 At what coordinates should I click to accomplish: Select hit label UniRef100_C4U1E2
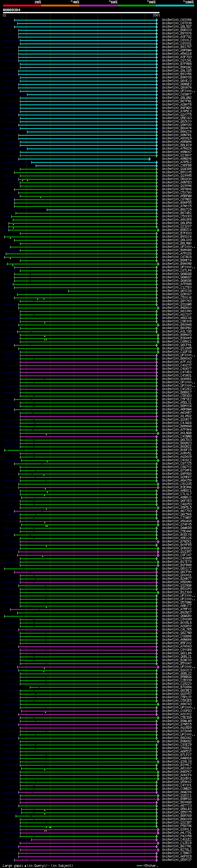(177, 839)
